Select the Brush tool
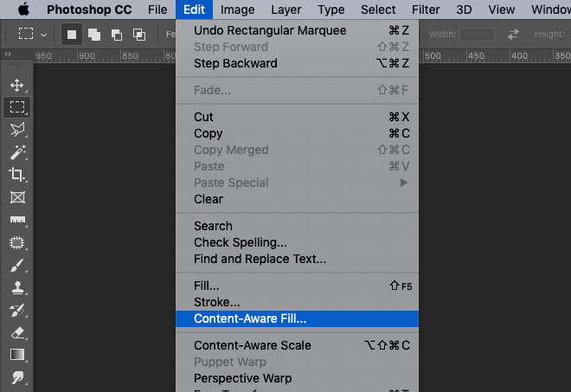 click(16, 265)
